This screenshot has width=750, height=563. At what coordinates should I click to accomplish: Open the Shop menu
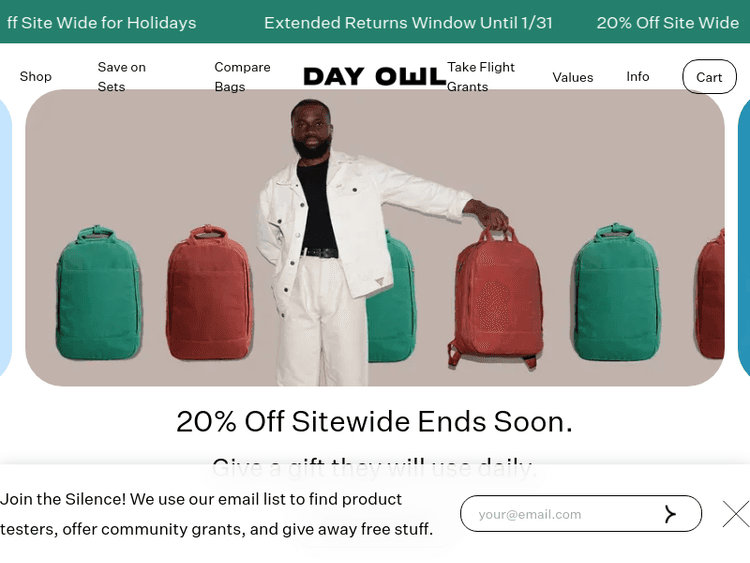tap(35, 77)
